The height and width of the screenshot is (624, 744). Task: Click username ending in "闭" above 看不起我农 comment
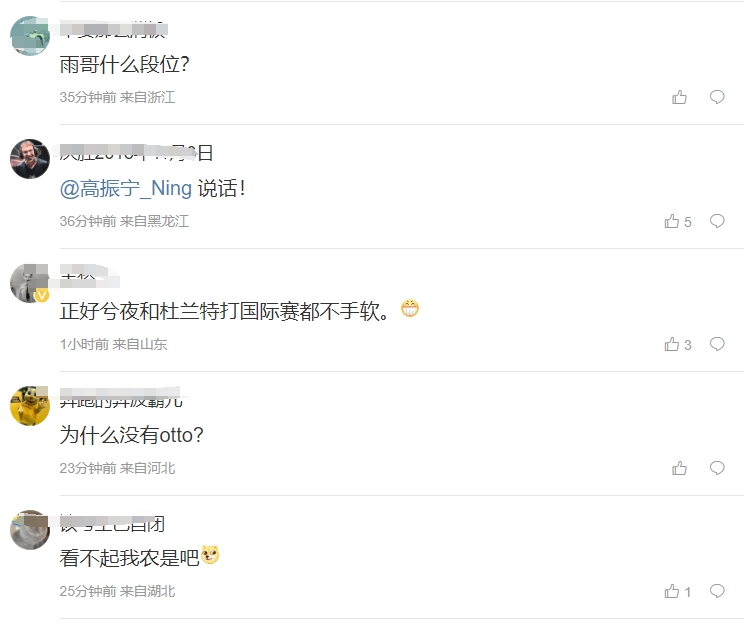tap(112, 524)
